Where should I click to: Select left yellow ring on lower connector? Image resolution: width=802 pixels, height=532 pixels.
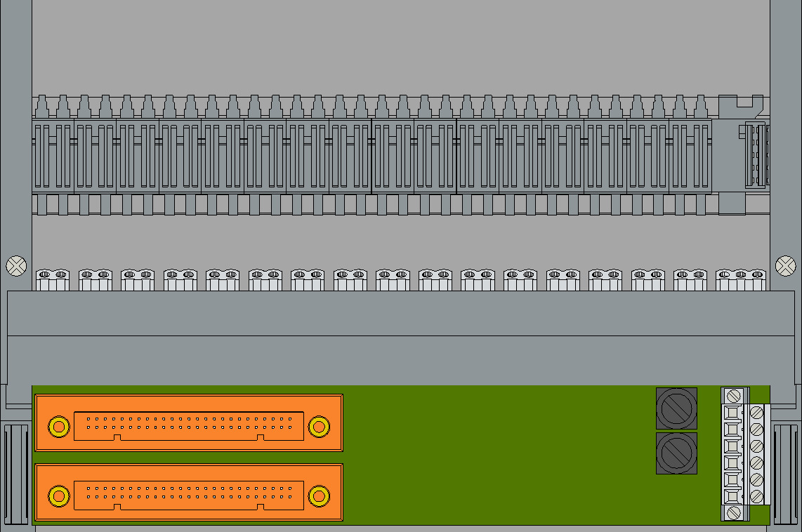point(59,496)
